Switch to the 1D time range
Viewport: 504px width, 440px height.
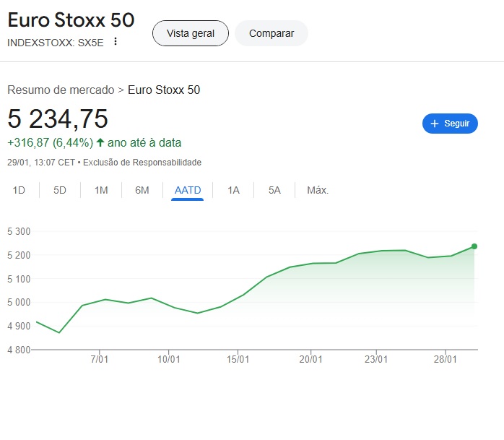click(x=19, y=191)
